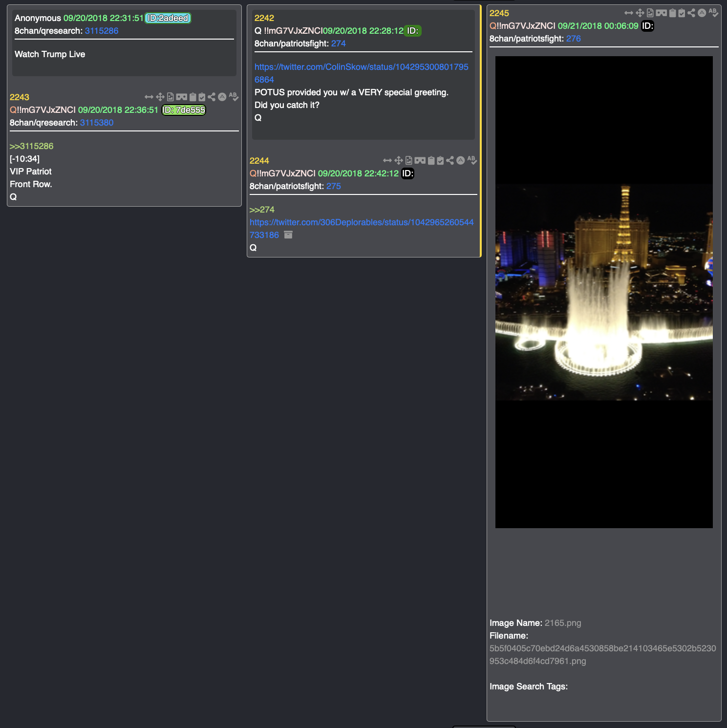Click the clipboard check icon on post 2243

coord(202,97)
